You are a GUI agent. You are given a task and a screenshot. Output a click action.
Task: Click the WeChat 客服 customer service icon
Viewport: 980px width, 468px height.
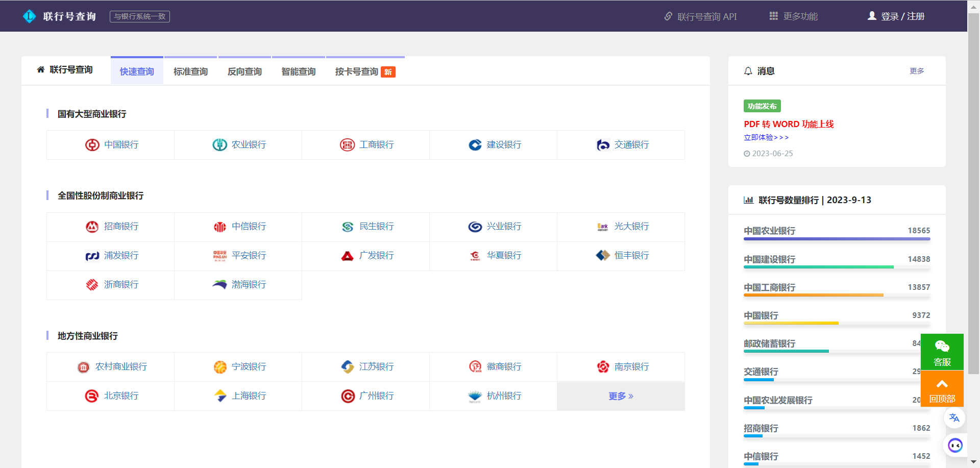(x=942, y=348)
